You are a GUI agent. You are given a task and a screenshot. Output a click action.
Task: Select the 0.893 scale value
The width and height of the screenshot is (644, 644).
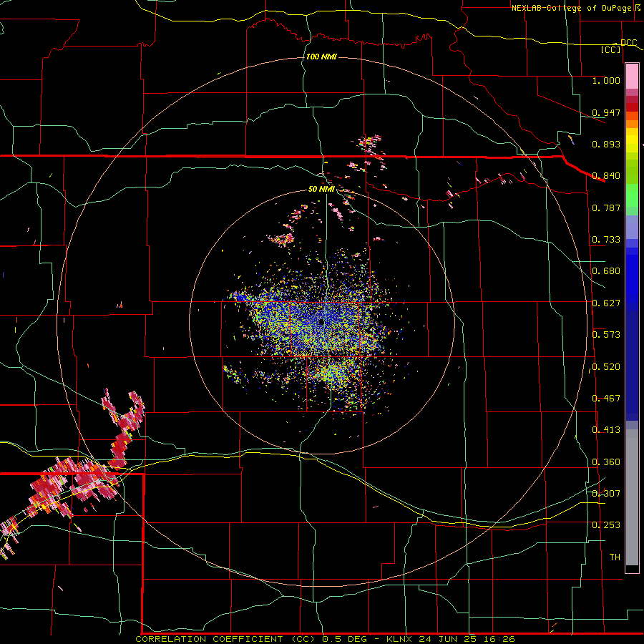tap(606, 144)
